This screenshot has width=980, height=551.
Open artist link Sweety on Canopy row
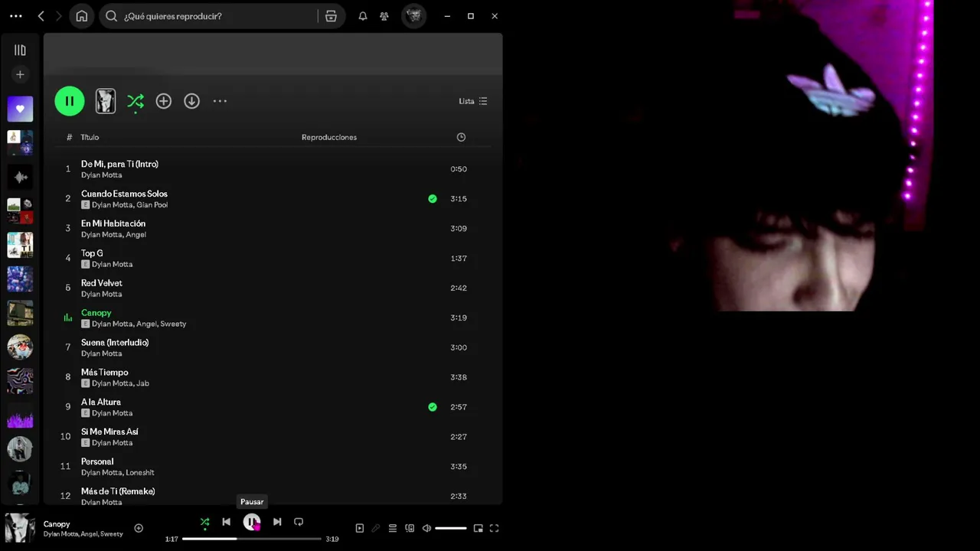coord(173,324)
